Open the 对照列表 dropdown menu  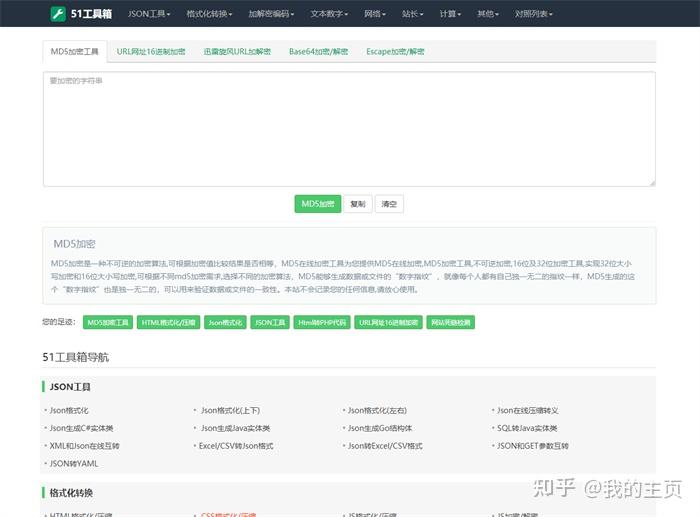[533, 14]
